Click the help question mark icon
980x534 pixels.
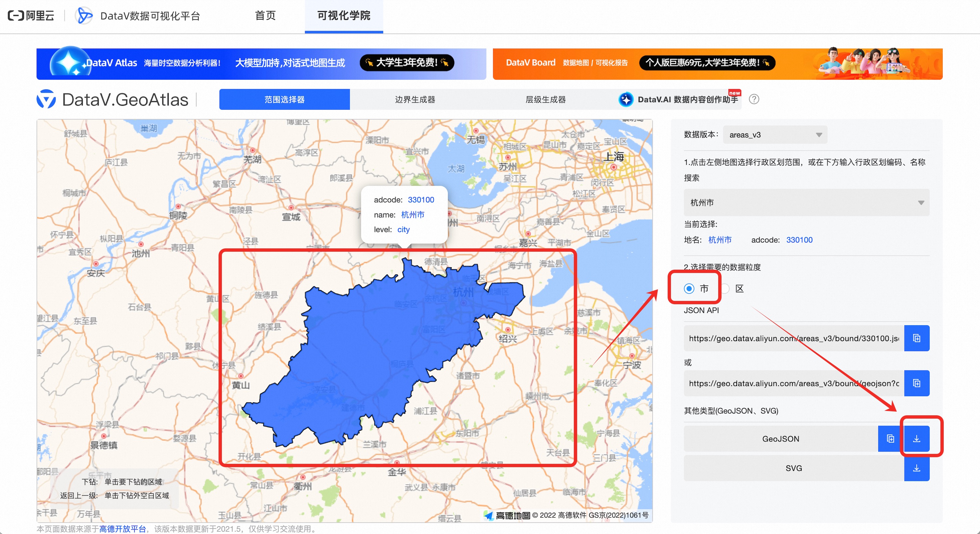pyautogui.click(x=754, y=99)
